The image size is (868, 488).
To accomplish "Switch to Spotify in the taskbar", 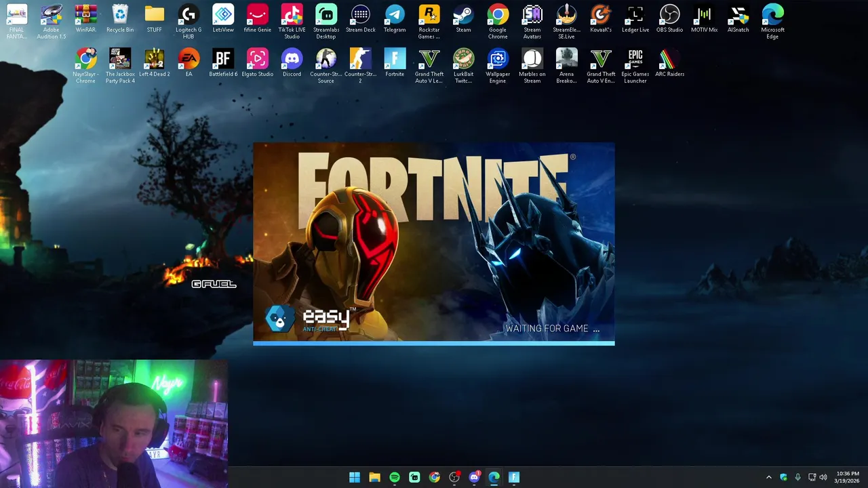I will point(394,477).
